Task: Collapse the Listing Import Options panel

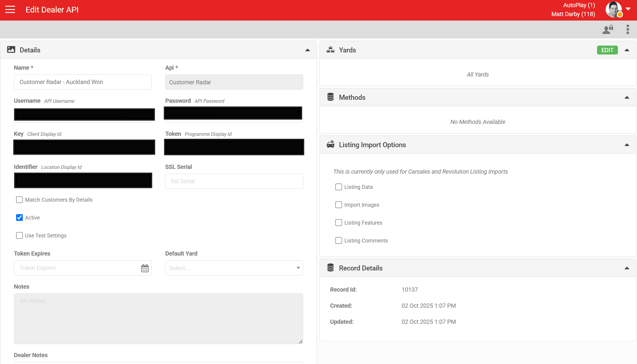Action: click(627, 145)
